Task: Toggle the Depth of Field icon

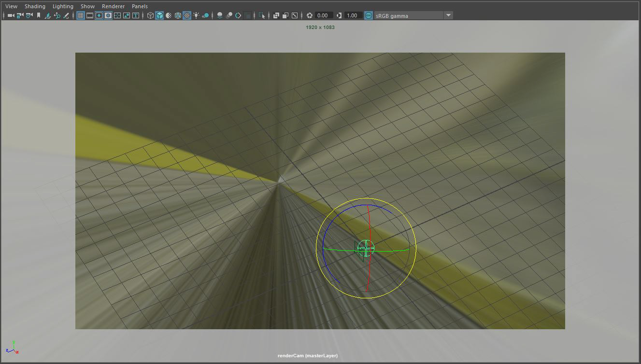Action: [248, 15]
